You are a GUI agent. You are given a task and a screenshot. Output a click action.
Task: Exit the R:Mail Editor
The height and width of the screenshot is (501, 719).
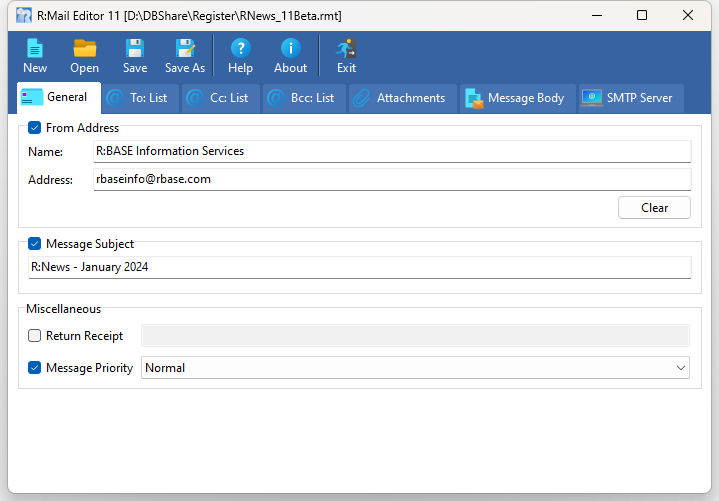pyautogui.click(x=346, y=56)
